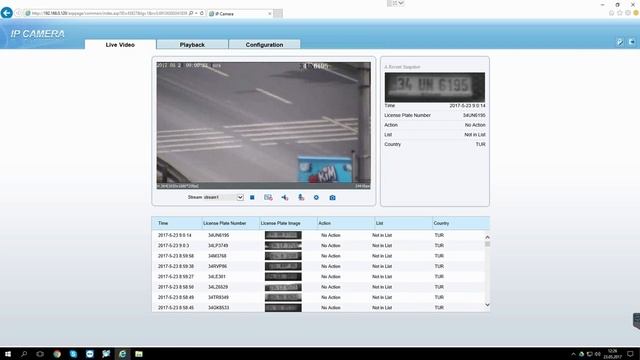The image size is (640, 360).
Task: Open plate thumbnail in 2017-5-23 9:0:14 row
Action: (283, 235)
